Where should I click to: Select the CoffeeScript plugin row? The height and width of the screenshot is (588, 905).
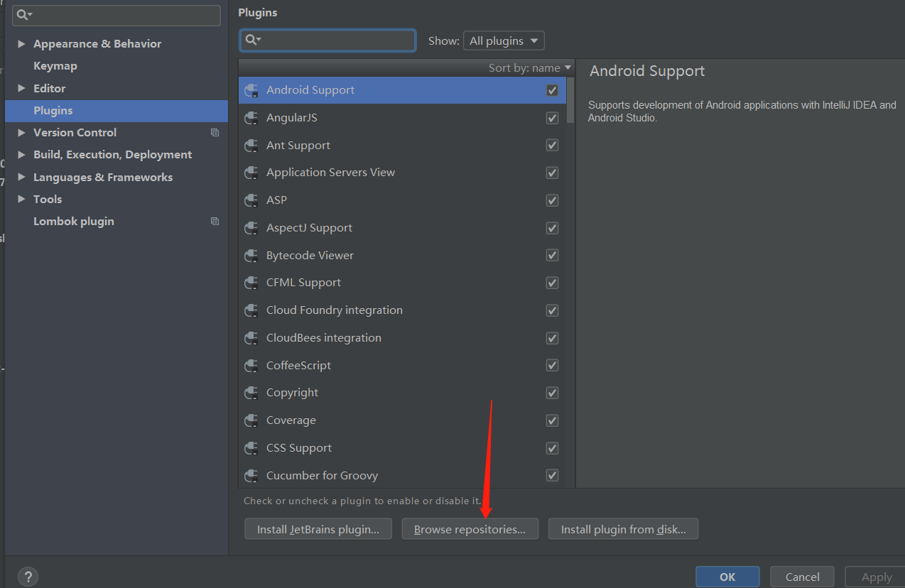coord(402,366)
